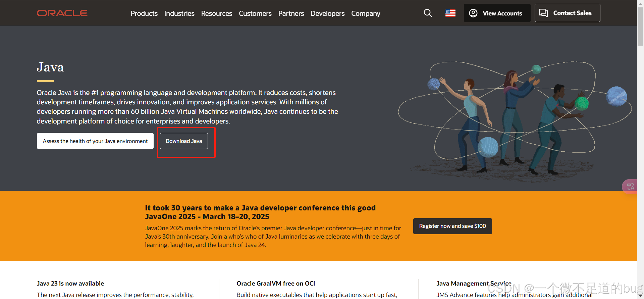Click the 'Oracle GraalVM free on OCI' heading
644x299 pixels.
point(276,284)
